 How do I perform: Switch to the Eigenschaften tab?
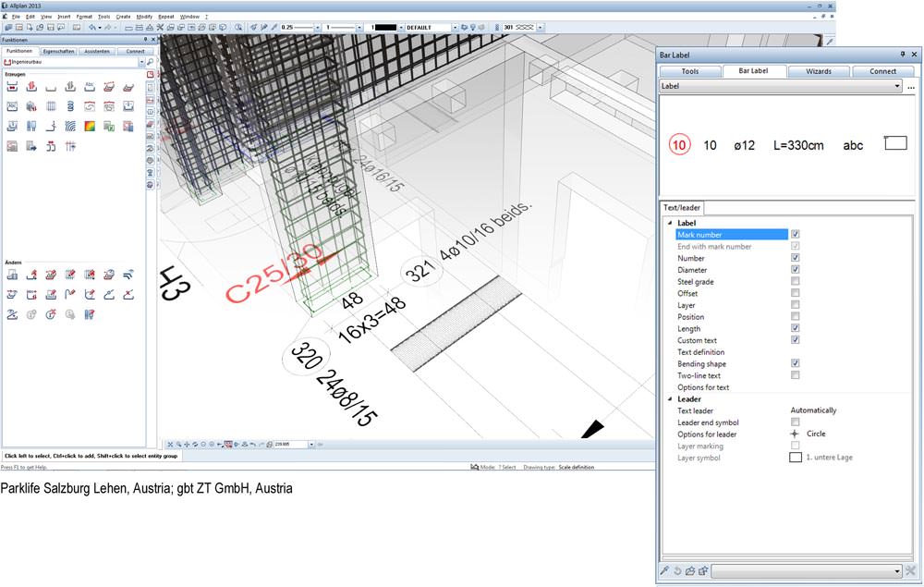pyautogui.click(x=58, y=51)
